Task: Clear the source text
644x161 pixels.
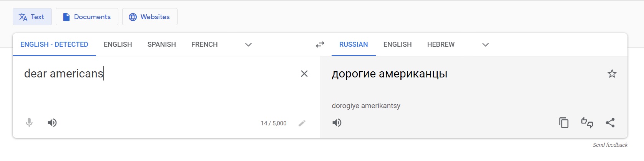Action: [304, 74]
